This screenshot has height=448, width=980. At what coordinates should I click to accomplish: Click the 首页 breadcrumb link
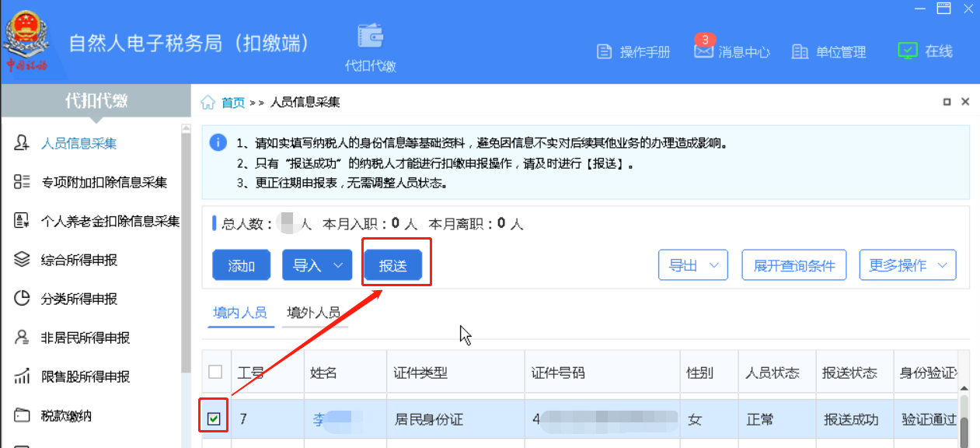pos(233,103)
